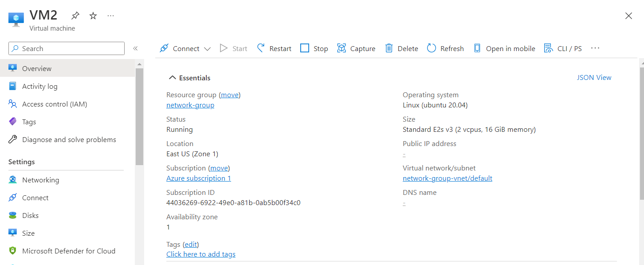Screen dimensions: 644x265
Task: Stop the virtual machine
Action: [x=314, y=48]
